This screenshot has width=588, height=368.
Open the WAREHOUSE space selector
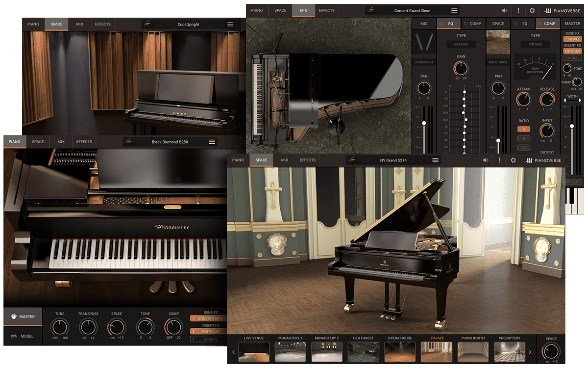click(498, 62)
